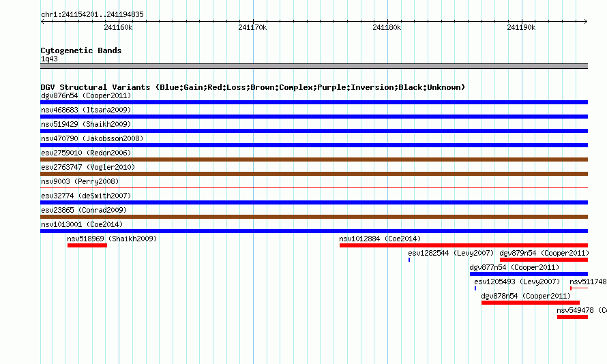Image resolution: width=607 pixels, height=364 pixels.
Task: Select the nsv468683 (Itsara2009) label
Action: pyautogui.click(x=86, y=110)
